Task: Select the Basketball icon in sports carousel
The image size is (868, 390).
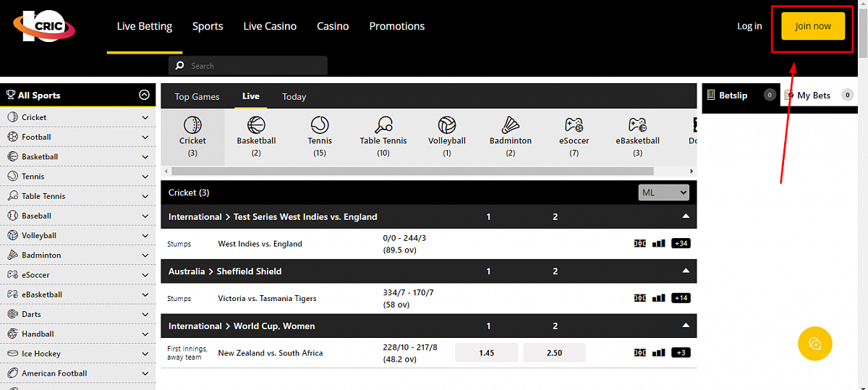Action: coord(256,125)
